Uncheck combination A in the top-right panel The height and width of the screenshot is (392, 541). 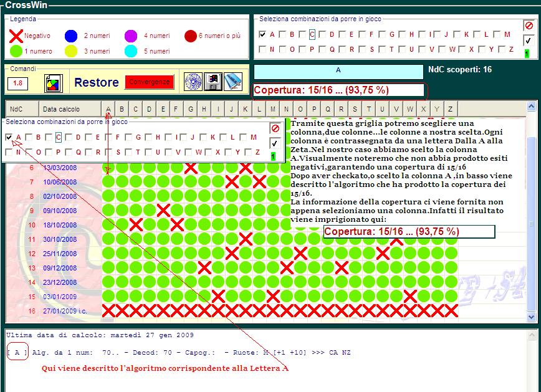(262, 34)
